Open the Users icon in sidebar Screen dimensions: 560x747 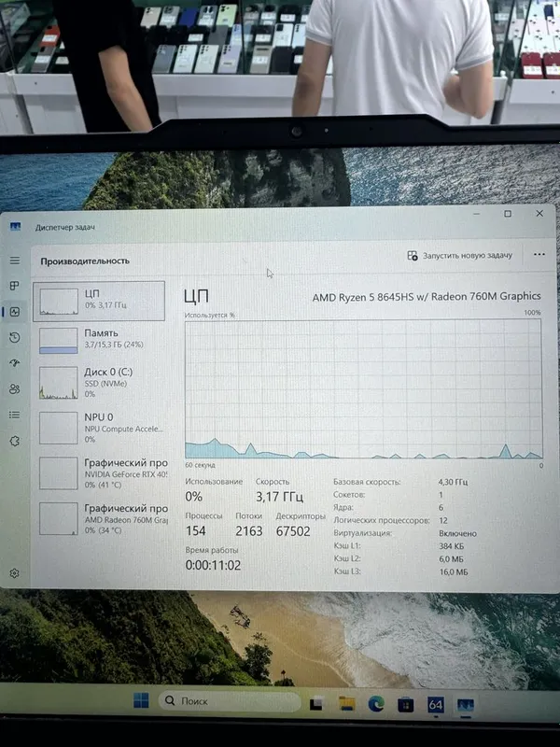click(x=15, y=389)
